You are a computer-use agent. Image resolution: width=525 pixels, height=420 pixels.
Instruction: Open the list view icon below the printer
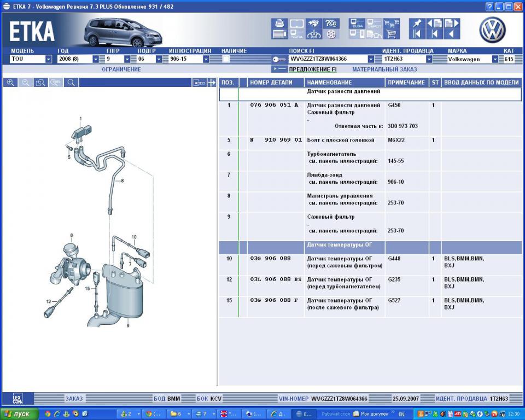[x=279, y=34]
